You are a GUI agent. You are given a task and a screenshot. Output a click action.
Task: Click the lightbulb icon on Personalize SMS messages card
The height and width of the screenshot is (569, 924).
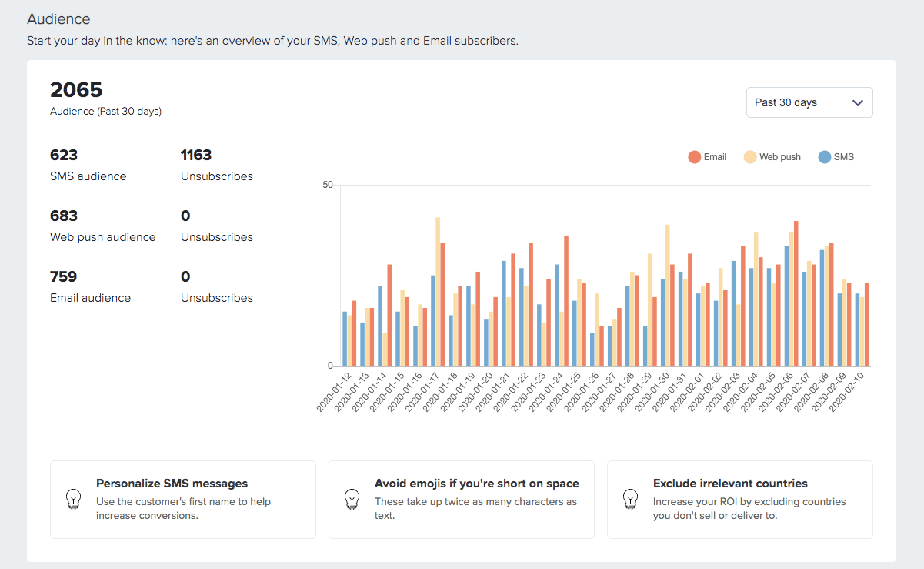tap(74, 499)
